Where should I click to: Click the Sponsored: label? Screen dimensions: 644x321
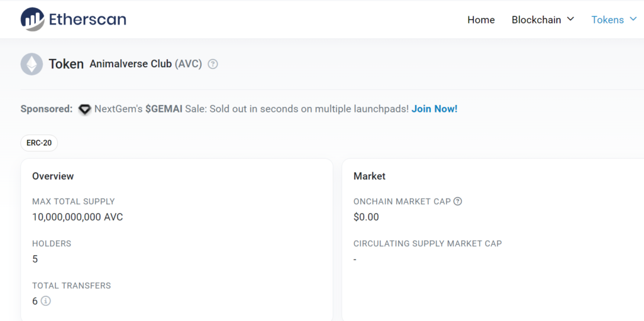coord(47,109)
